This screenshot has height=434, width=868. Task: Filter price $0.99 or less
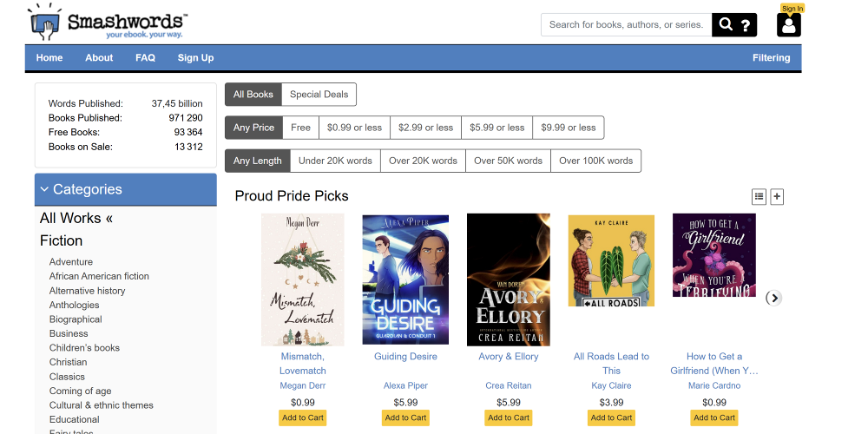pyautogui.click(x=354, y=128)
